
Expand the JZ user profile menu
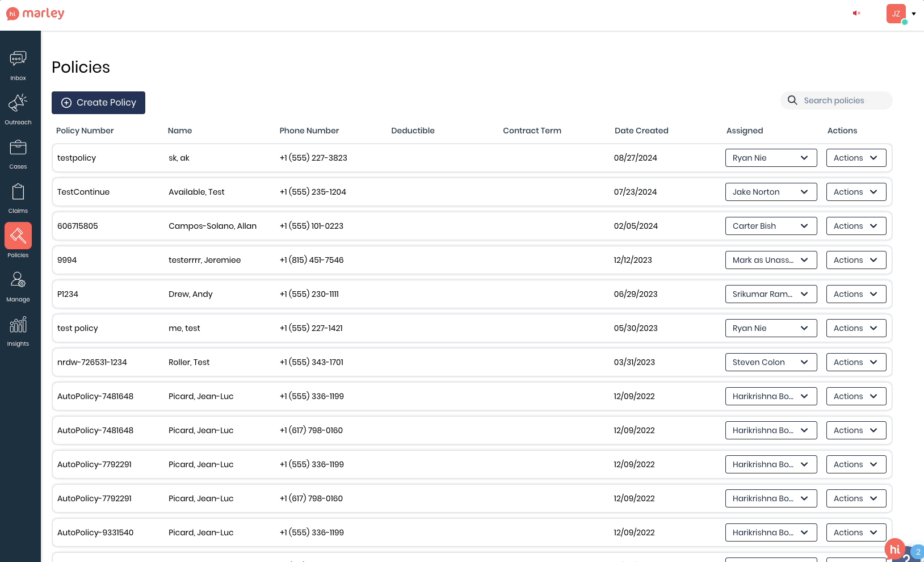click(x=901, y=14)
